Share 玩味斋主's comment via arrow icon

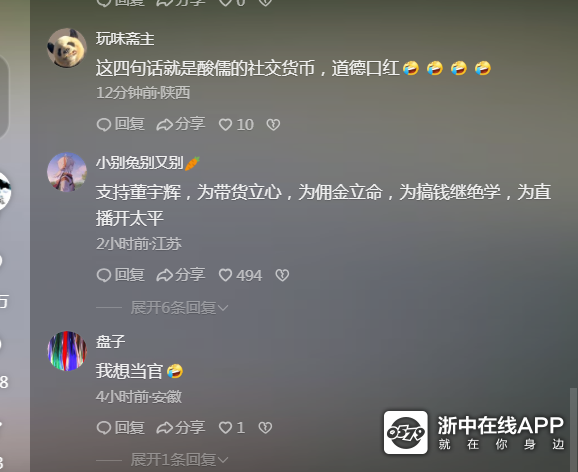pyautogui.click(x=181, y=124)
